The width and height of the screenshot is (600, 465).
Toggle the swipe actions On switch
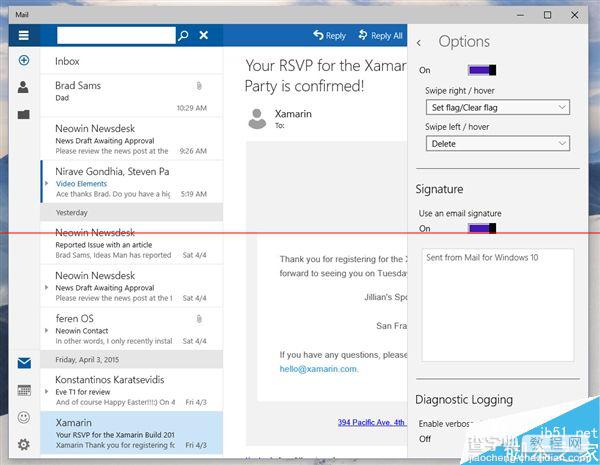coord(482,70)
